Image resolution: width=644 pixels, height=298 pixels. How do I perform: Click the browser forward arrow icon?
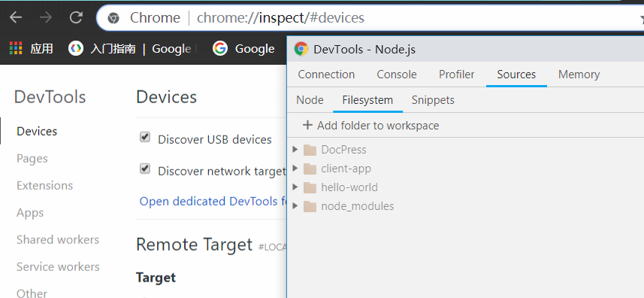(x=46, y=17)
